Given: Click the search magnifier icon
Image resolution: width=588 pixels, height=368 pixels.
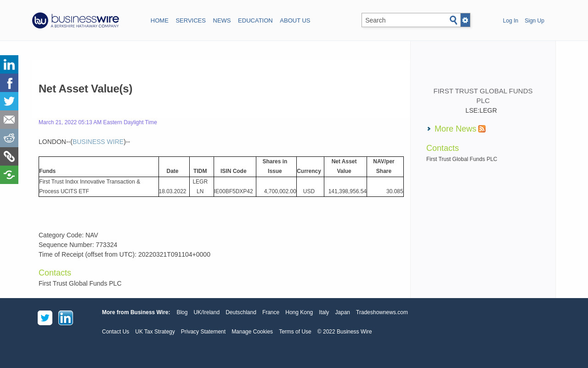Looking at the screenshot, I should pos(453,20).
